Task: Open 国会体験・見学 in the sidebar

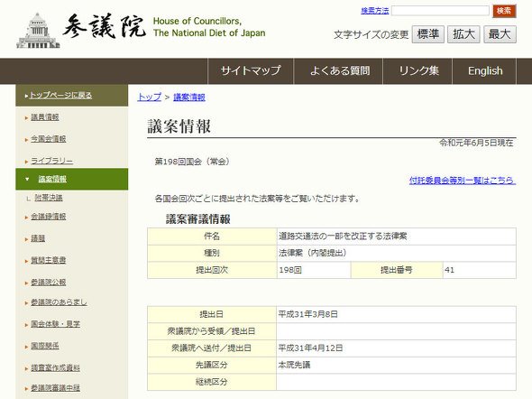Action: click(56, 324)
